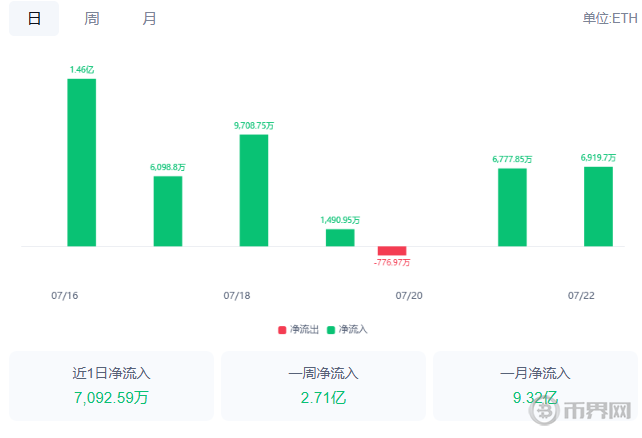Click the 6,098.8万 value label

click(168, 167)
